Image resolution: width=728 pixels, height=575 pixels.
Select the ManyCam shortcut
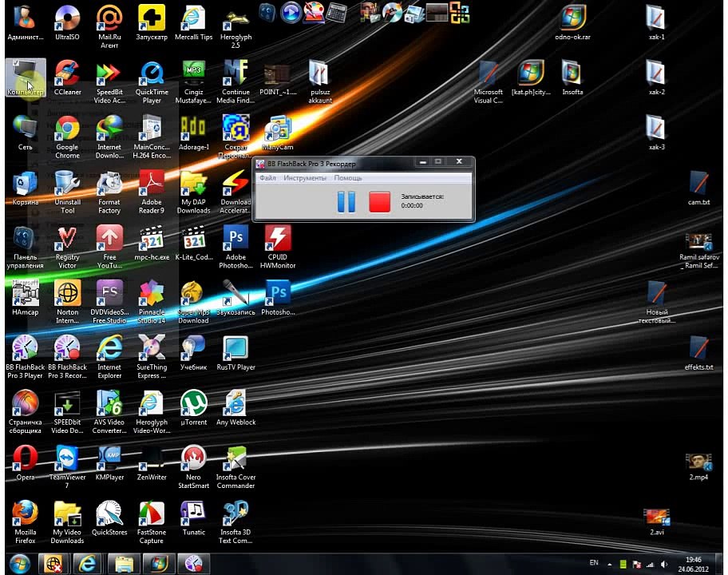click(278, 133)
